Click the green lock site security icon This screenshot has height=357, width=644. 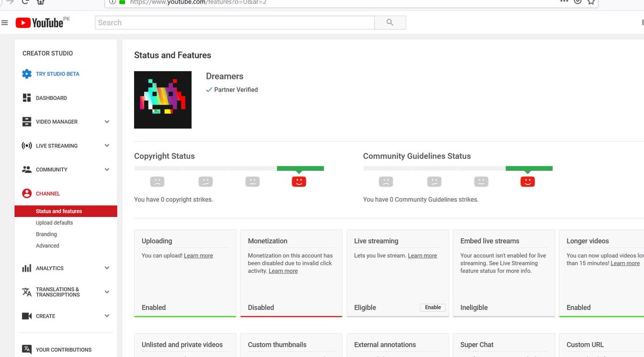[122, 2]
